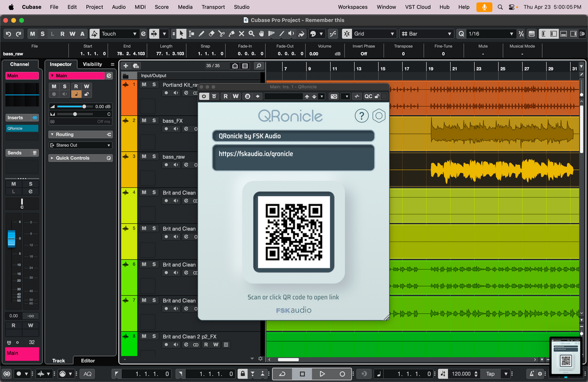Open QRonicle settings hexagon icon
The height and width of the screenshot is (382, 588).
click(379, 116)
